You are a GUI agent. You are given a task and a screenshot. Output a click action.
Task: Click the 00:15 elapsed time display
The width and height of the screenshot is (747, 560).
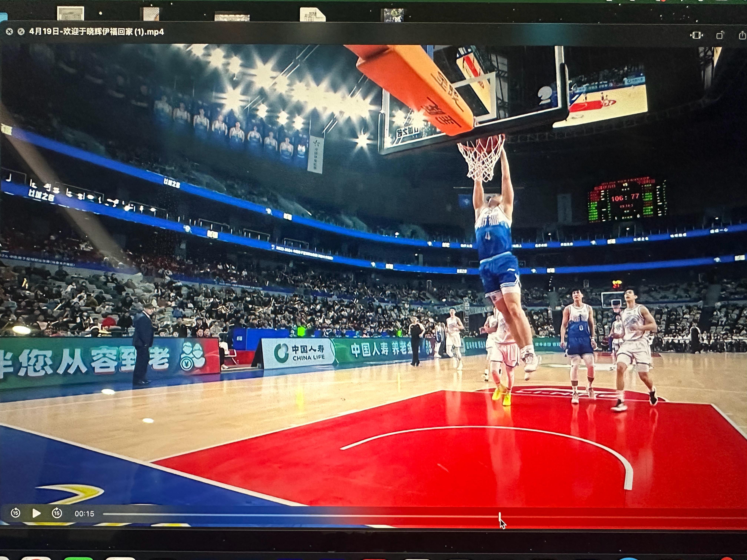84,513
